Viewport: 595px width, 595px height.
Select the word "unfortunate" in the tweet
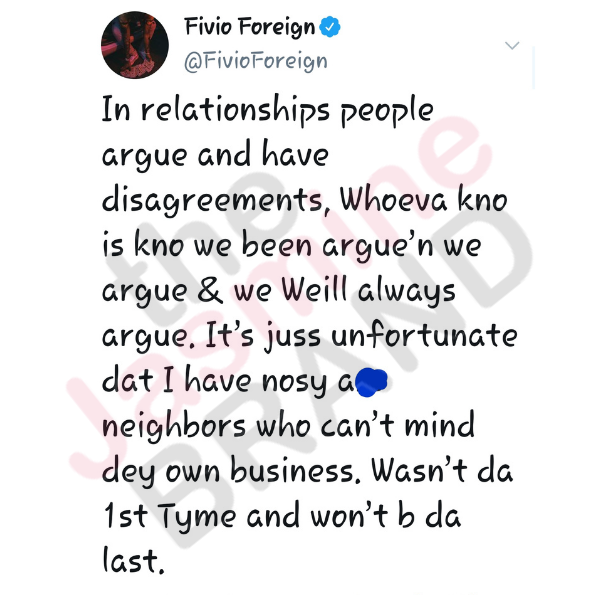pyautogui.click(x=424, y=335)
